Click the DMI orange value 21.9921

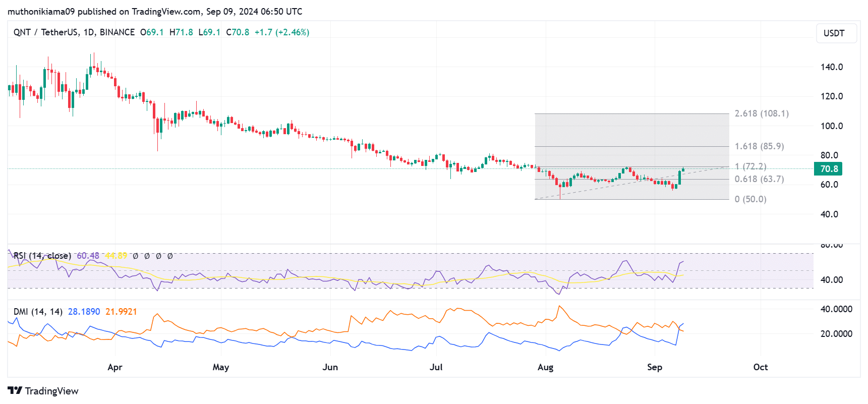tap(121, 312)
